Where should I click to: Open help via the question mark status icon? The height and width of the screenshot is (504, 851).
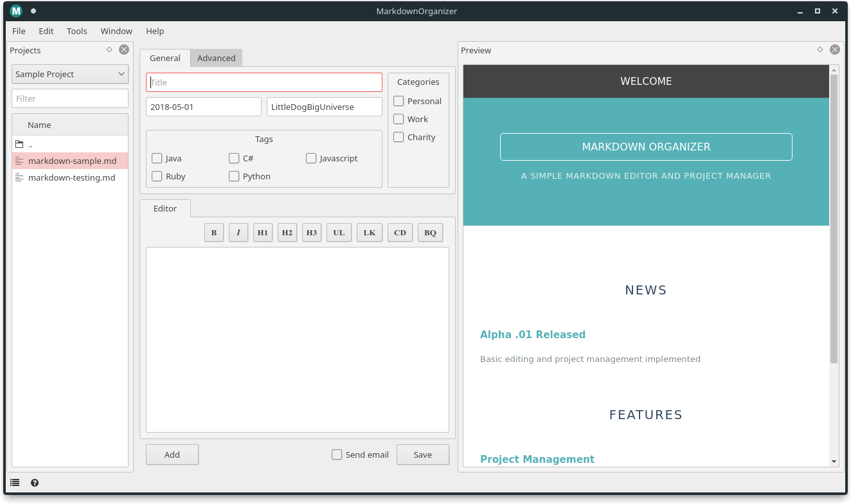click(35, 483)
